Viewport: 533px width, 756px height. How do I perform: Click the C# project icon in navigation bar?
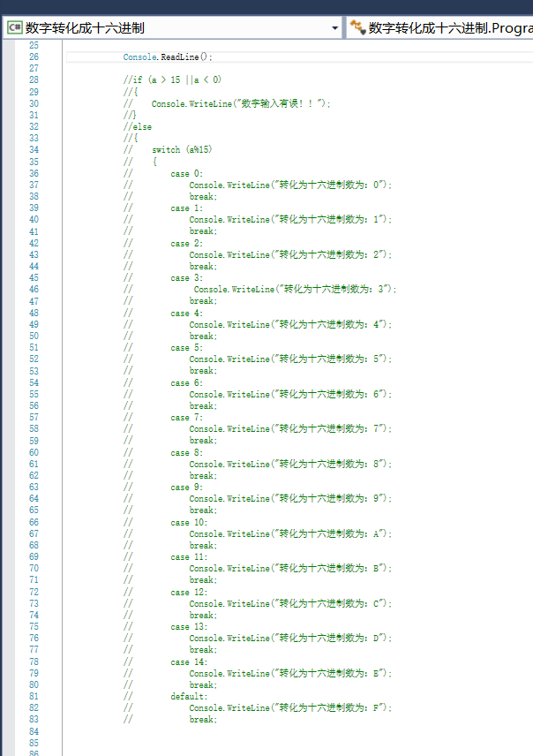coord(14,27)
